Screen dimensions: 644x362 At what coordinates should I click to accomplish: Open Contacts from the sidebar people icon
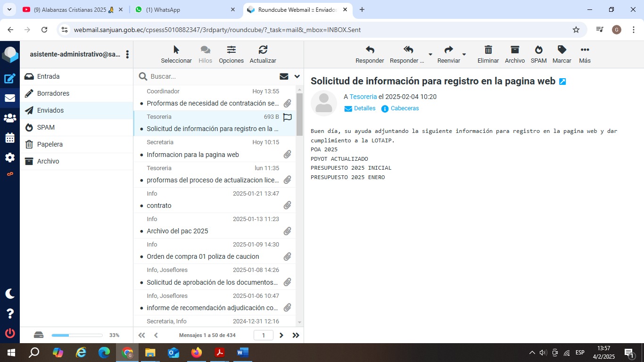[x=10, y=118]
